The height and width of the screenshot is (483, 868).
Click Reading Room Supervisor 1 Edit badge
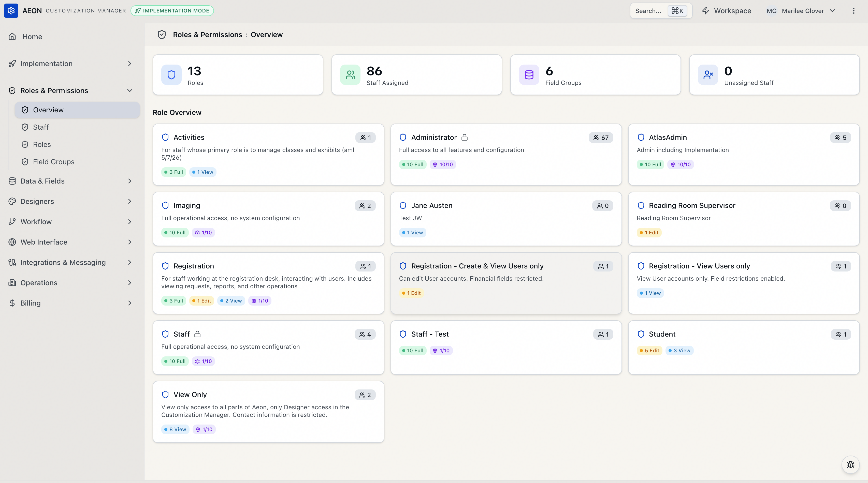(x=649, y=233)
